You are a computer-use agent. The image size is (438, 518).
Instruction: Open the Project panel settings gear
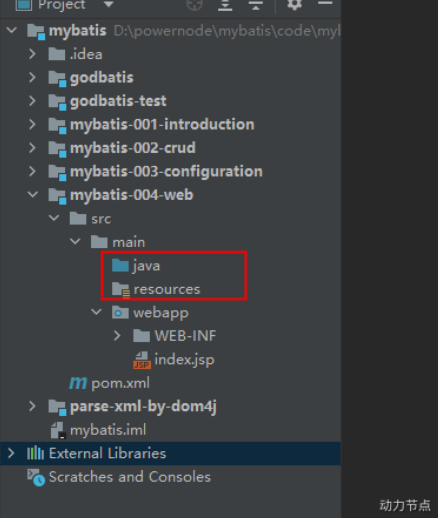(x=295, y=5)
